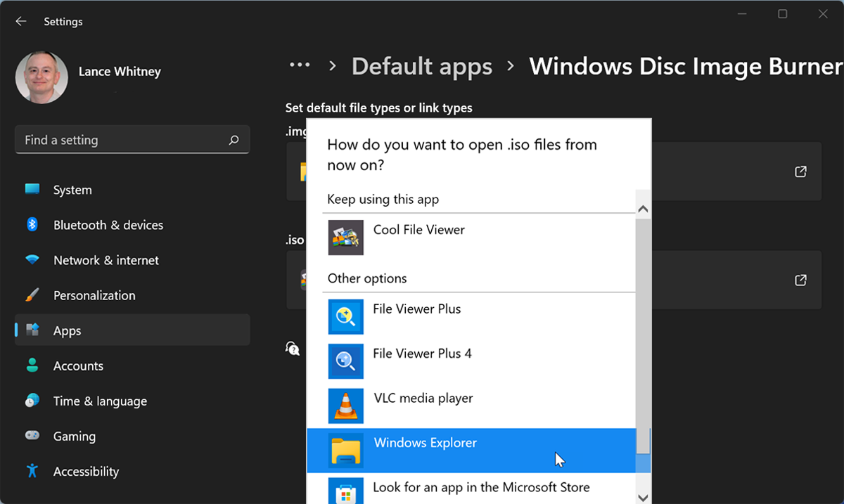The height and width of the screenshot is (504, 844).
Task: Click Microsoft Store bag icon
Action: 346,492
